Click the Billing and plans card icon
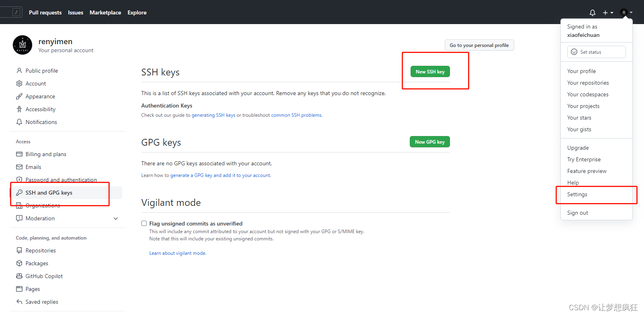Image resolution: width=644 pixels, height=315 pixels. 19,154
